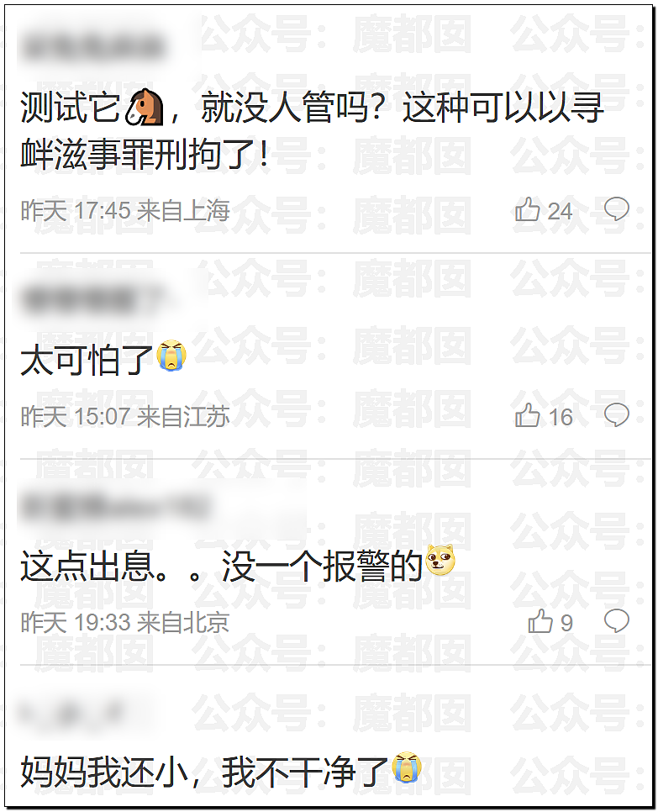
Task: Reply to the 17:45 Shanghai comment
Action: tap(617, 209)
